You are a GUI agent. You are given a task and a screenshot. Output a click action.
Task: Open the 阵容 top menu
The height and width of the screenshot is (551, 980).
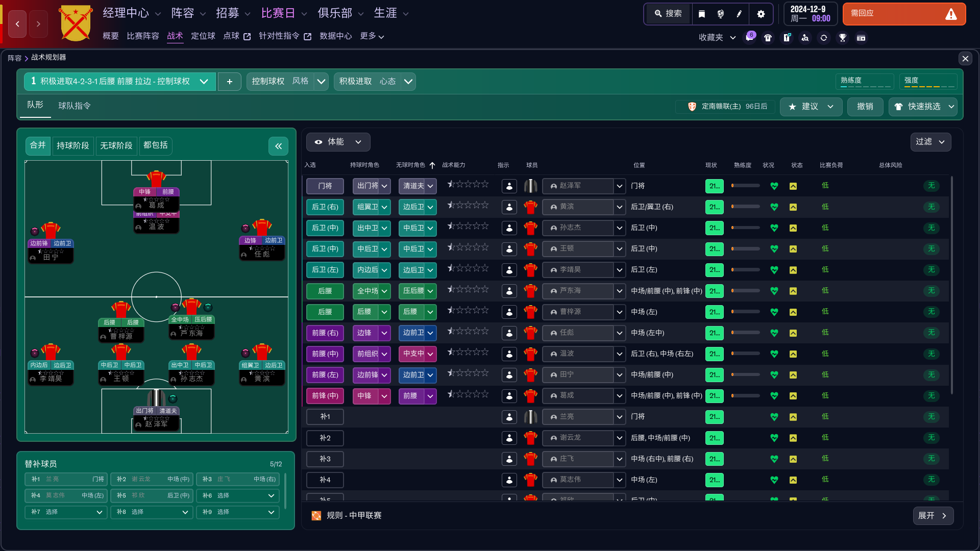coord(188,13)
